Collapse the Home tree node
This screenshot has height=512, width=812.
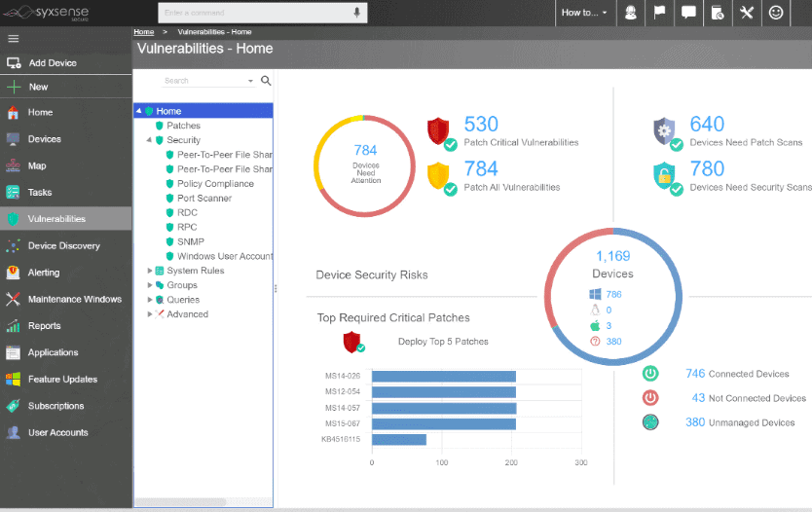pyautogui.click(x=139, y=111)
